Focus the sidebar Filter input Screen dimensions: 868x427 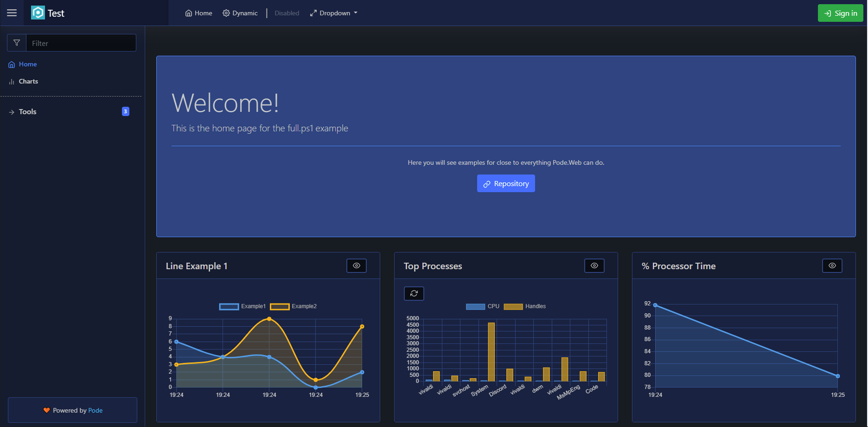click(x=81, y=43)
